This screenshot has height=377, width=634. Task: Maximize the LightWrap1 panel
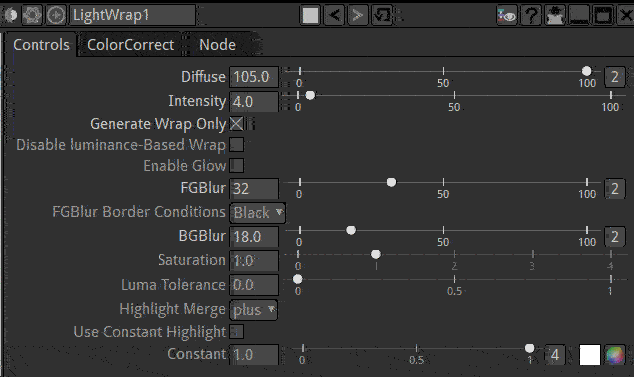point(603,15)
